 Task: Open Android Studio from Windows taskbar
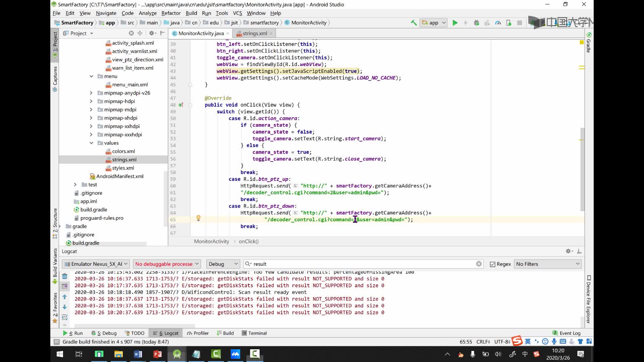click(x=177, y=354)
